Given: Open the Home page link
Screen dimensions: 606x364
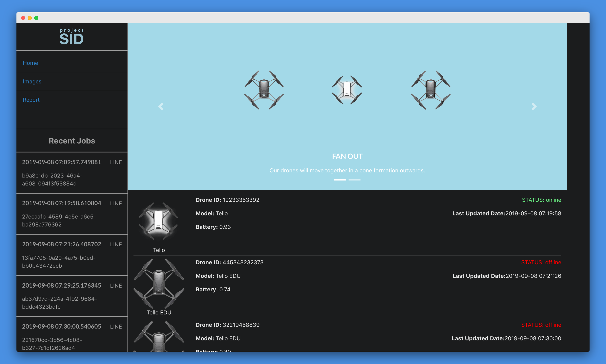Looking at the screenshot, I should coord(30,63).
